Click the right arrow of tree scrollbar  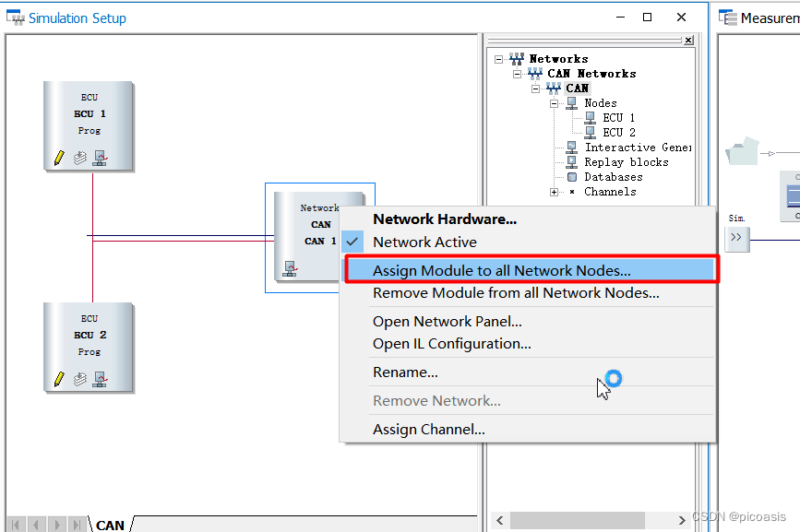click(682, 520)
